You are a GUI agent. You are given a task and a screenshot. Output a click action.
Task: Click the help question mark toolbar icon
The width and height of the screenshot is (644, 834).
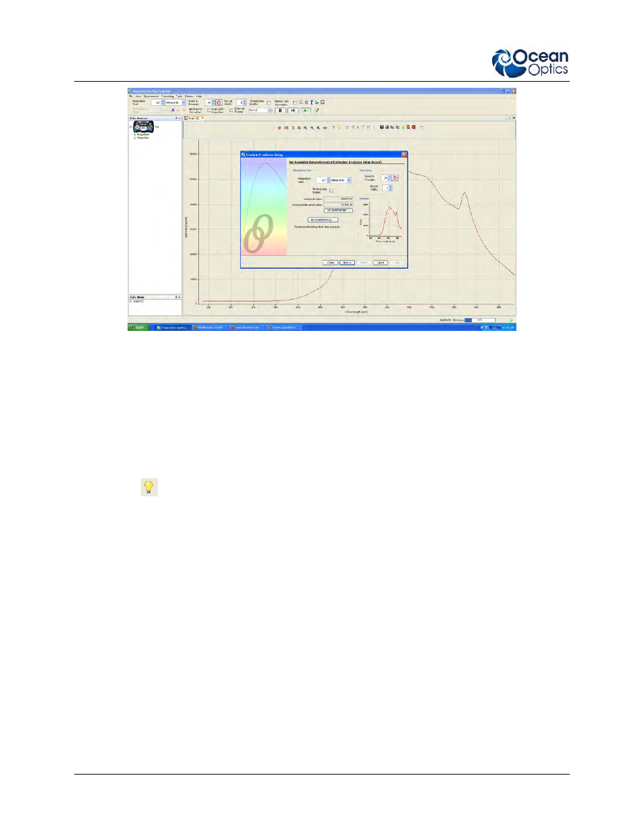[x=316, y=110]
